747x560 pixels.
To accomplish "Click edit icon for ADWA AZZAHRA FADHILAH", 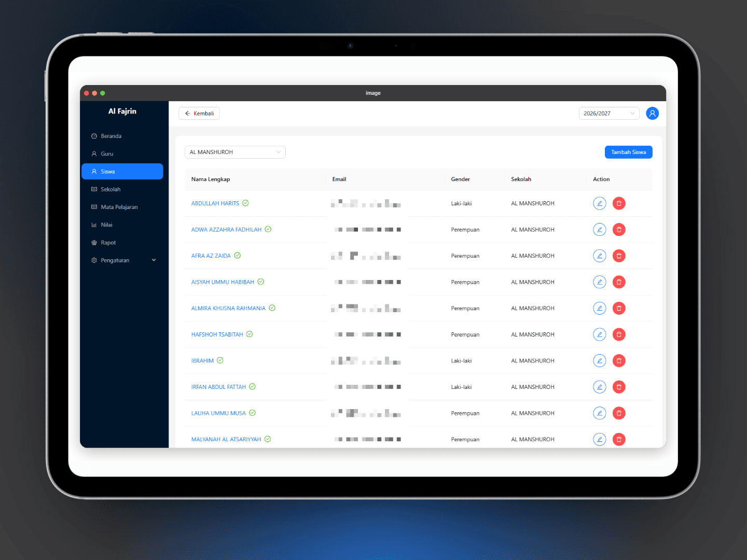I will click(x=599, y=230).
